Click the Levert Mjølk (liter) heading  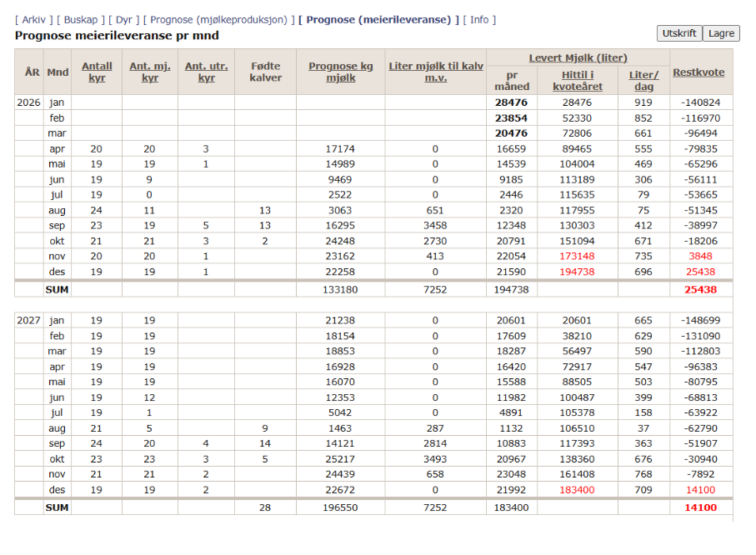point(578,58)
